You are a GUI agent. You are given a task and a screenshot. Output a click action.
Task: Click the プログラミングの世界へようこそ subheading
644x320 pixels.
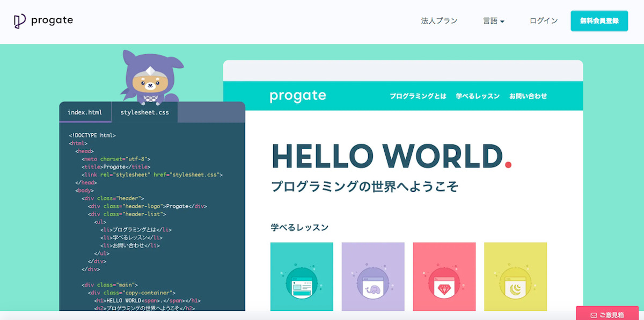[x=365, y=187]
